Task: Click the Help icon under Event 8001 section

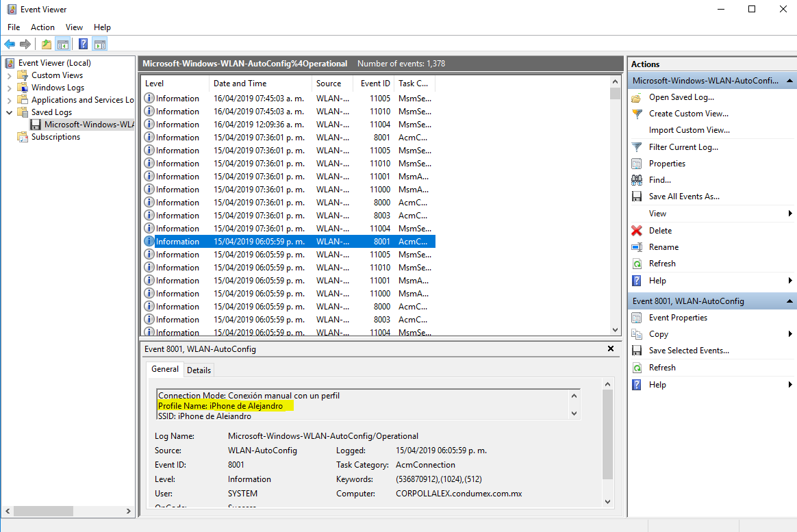Action: (636, 385)
